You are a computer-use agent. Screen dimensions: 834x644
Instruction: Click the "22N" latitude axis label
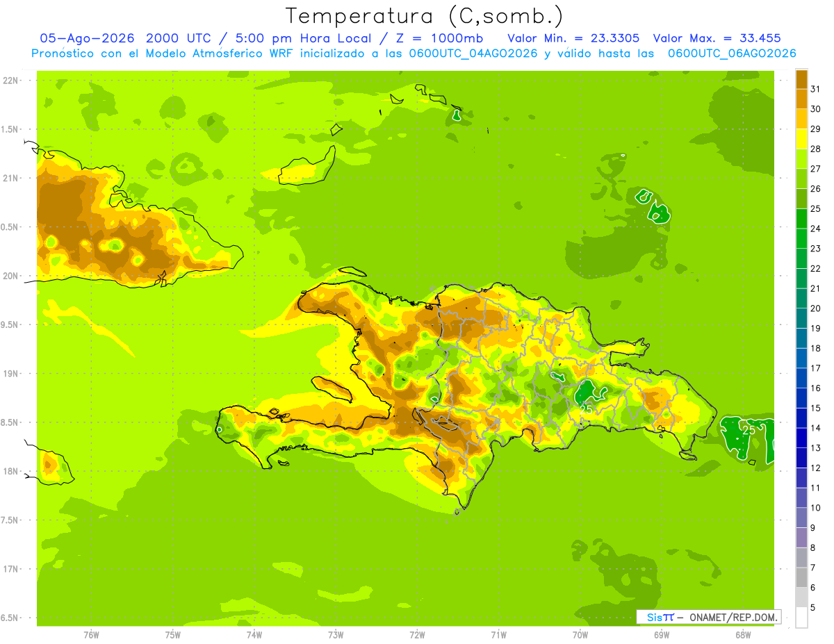tap(10, 80)
